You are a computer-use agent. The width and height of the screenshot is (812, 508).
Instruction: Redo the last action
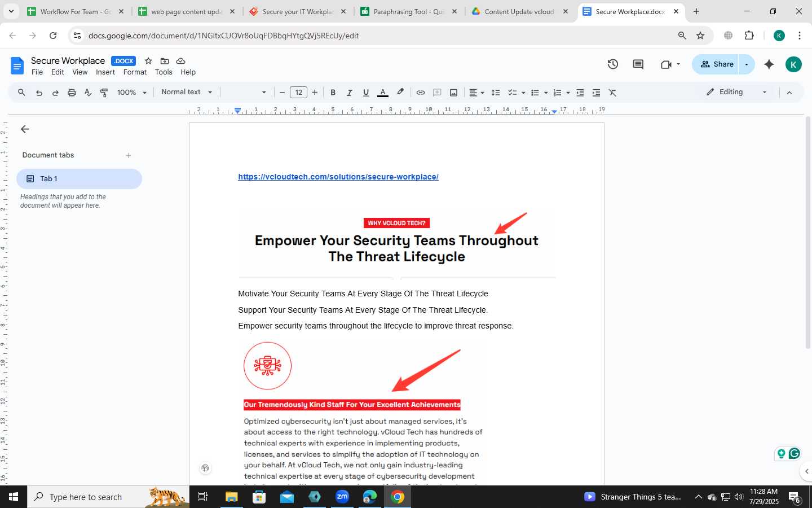click(x=55, y=93)
